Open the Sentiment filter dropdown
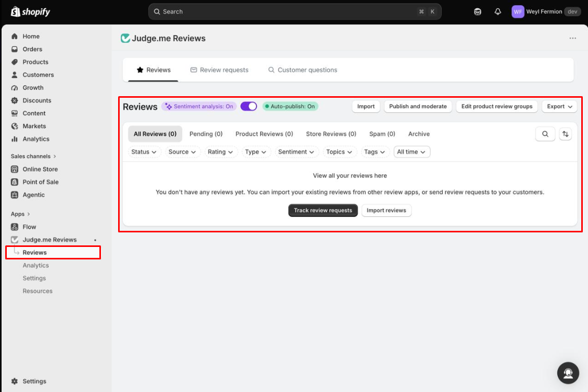Screen dimensions: 588x392 pos(296,152)
